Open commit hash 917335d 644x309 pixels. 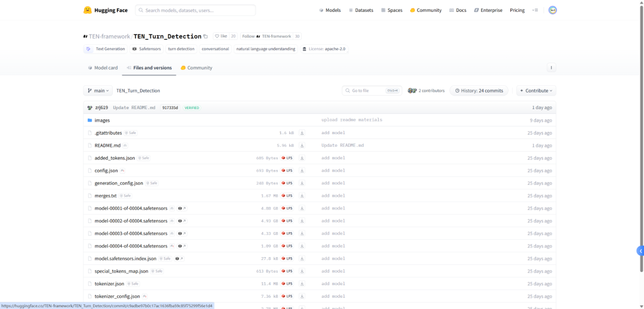(x=171, y=107)
